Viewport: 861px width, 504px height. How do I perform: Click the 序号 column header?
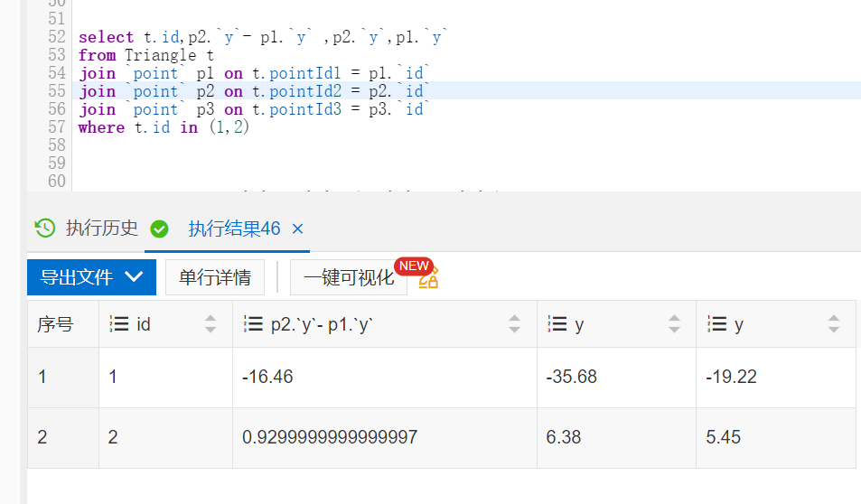coord(63,324)
